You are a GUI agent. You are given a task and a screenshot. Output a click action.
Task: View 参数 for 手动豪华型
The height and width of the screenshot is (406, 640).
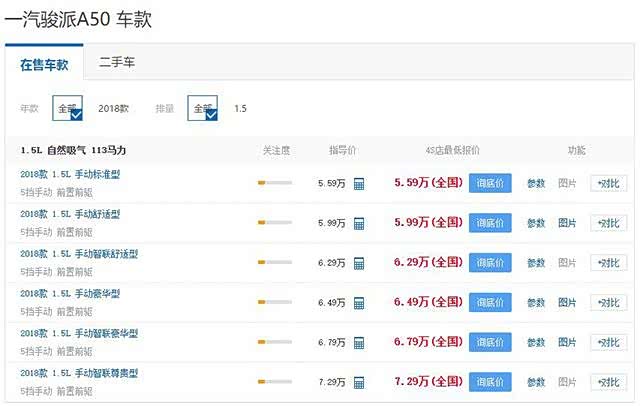pos(536,302)
